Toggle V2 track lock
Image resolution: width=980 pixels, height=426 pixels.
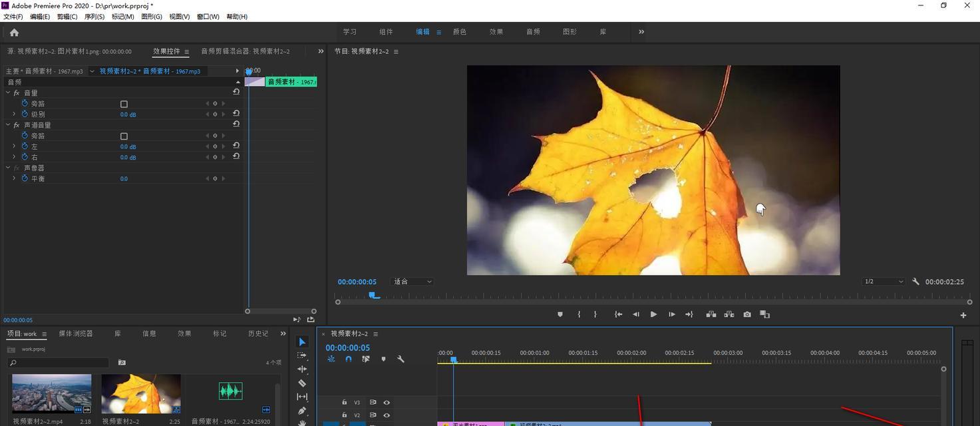(x=344, y=415)
